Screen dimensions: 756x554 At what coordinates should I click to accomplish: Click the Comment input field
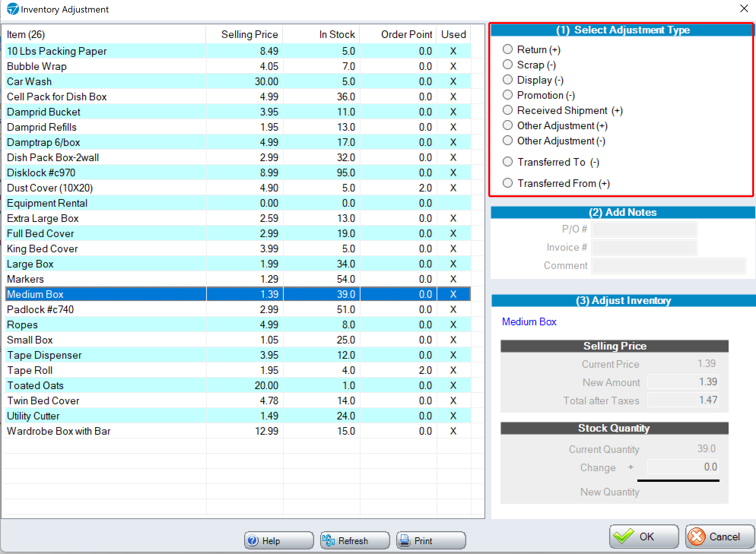pos(669,266)
